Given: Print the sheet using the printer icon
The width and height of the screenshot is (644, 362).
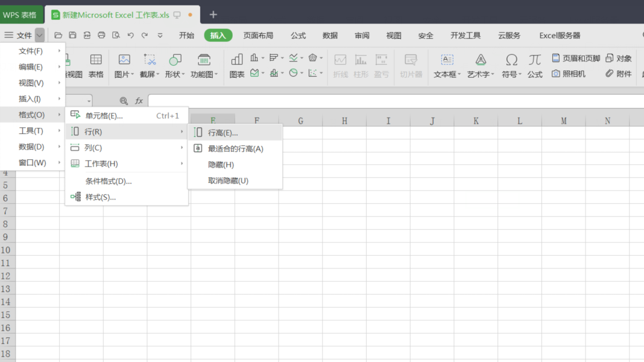Looking at the screenshot, I should [x=101, y=36].
